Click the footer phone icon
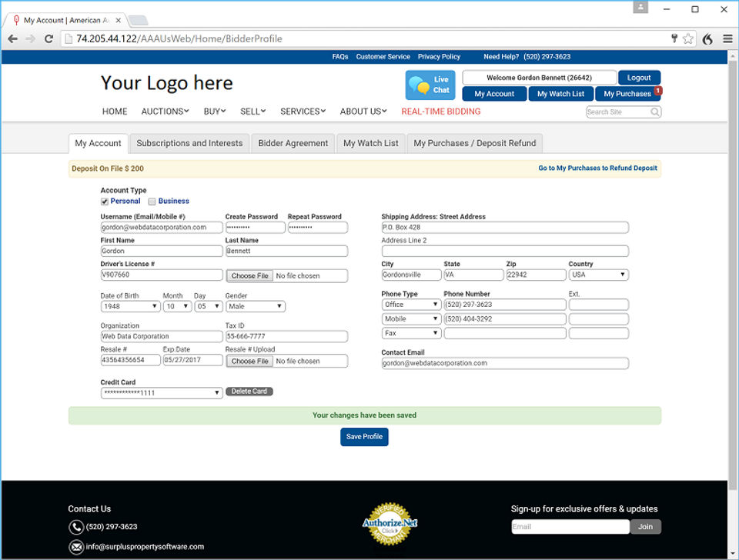Viewport: 739px width, 560px height. click(x=76, y=527)
